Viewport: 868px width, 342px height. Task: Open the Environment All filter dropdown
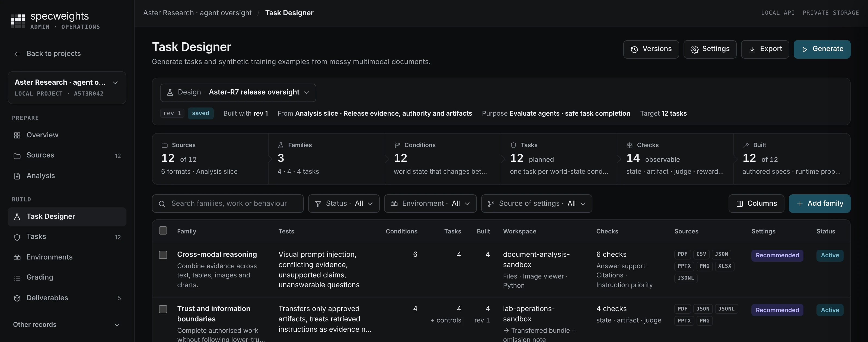pyautogui.click(x=430, y=203)
